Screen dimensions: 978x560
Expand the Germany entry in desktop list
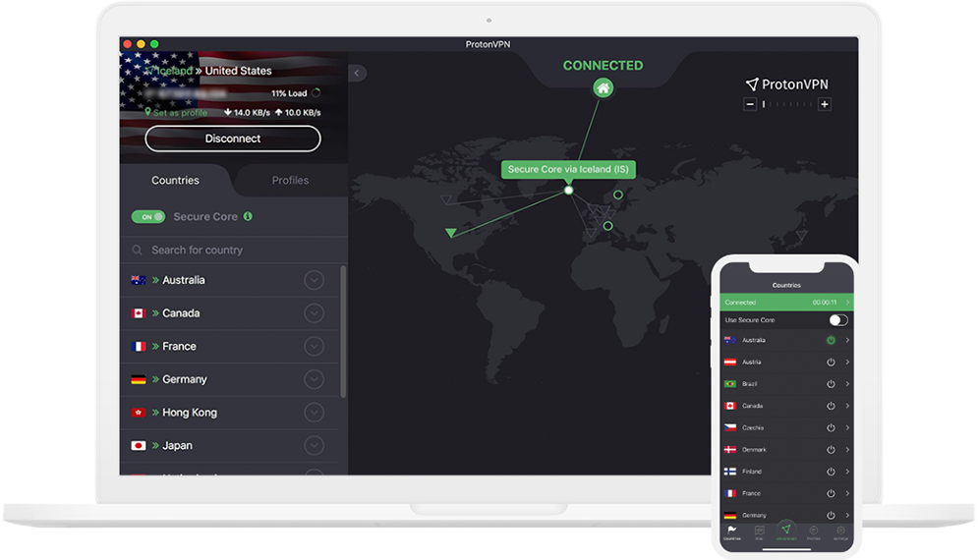point(314,379)
